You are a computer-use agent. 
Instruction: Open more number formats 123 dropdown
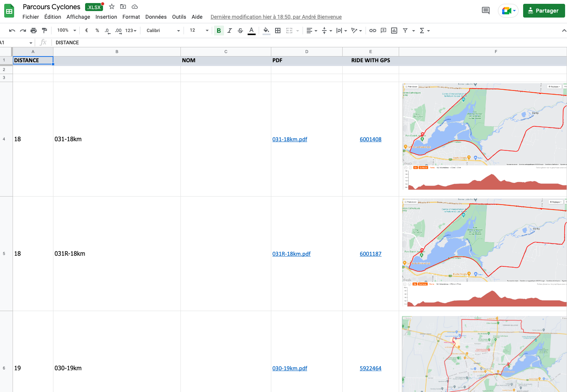pyautogui.click(x=130, y=31)
